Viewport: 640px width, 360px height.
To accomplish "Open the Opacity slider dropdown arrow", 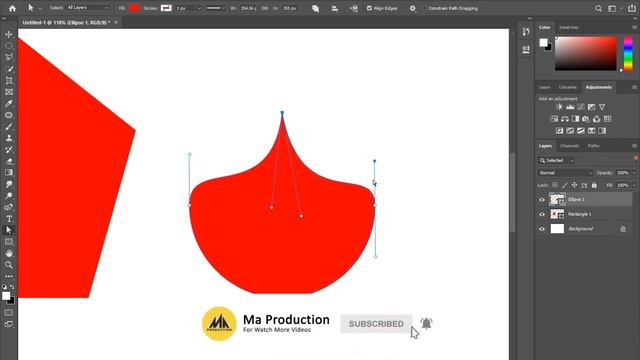I will point(634,173).
